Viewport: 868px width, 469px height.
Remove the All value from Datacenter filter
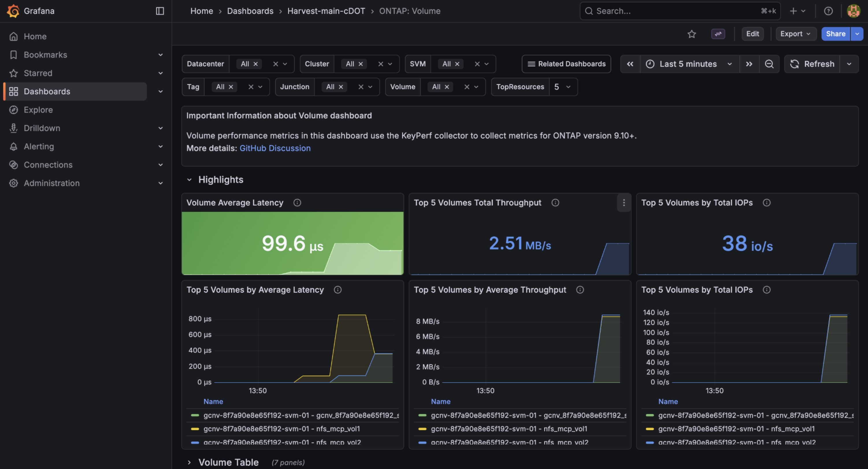click(255, 64)
